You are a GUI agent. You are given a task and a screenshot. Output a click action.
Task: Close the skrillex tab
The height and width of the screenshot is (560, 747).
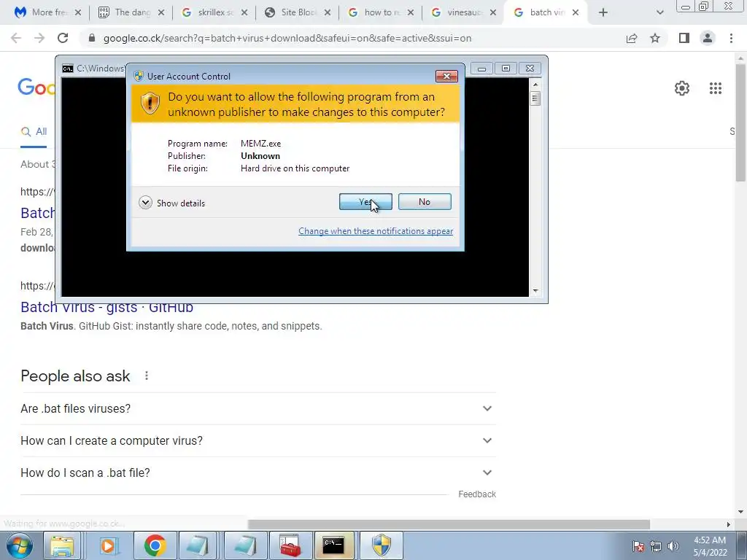pos(244,12)
